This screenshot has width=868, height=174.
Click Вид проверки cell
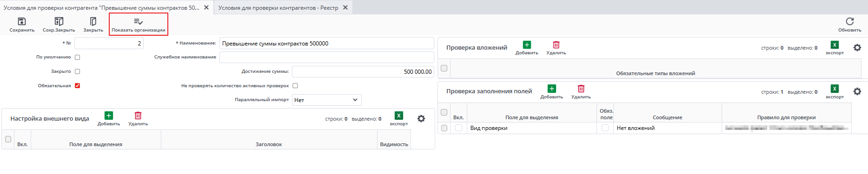[x=531, y=128]
